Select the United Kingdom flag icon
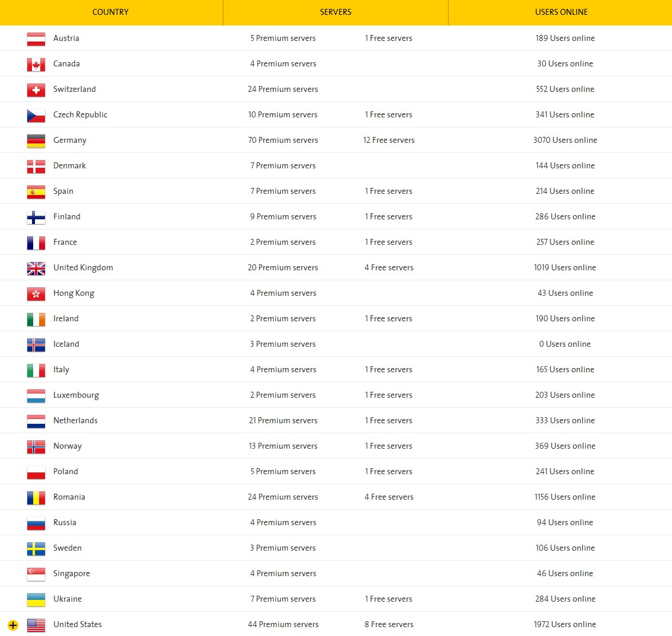 (36, 269)
